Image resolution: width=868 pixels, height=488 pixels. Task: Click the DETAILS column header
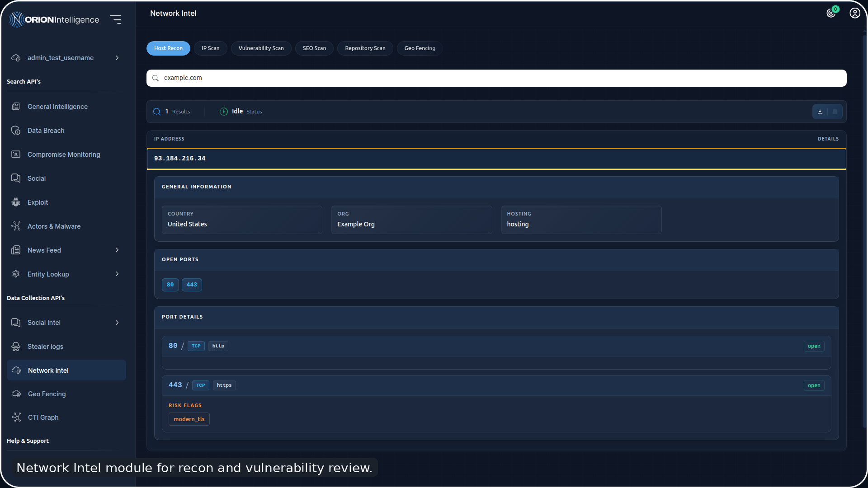tap(828, 139)
